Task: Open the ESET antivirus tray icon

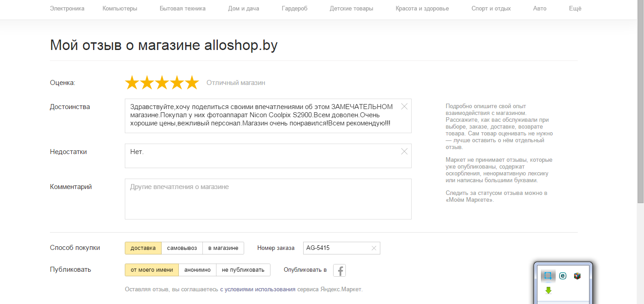Action: tap(563, 276)
